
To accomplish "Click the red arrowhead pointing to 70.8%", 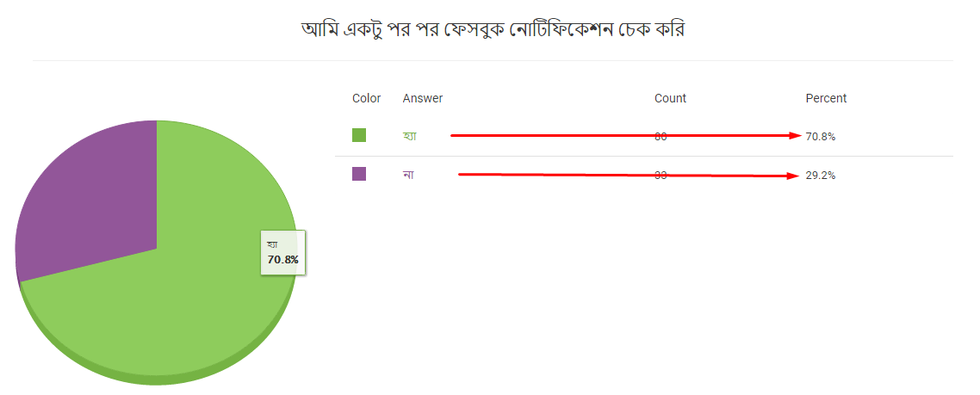I will coord(796,135).
